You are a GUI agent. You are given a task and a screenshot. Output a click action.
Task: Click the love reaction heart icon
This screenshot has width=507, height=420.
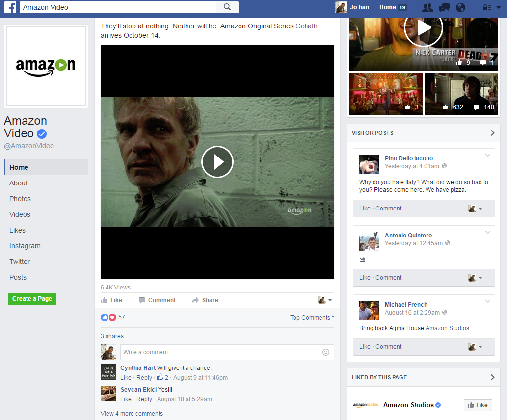pyautogui.click(x=112, y=317)
